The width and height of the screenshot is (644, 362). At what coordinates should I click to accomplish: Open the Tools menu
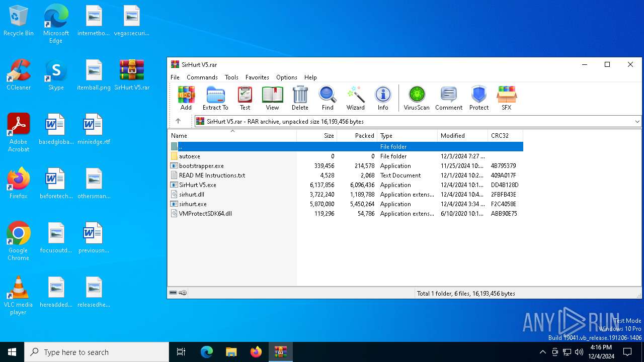click(231, 77)
